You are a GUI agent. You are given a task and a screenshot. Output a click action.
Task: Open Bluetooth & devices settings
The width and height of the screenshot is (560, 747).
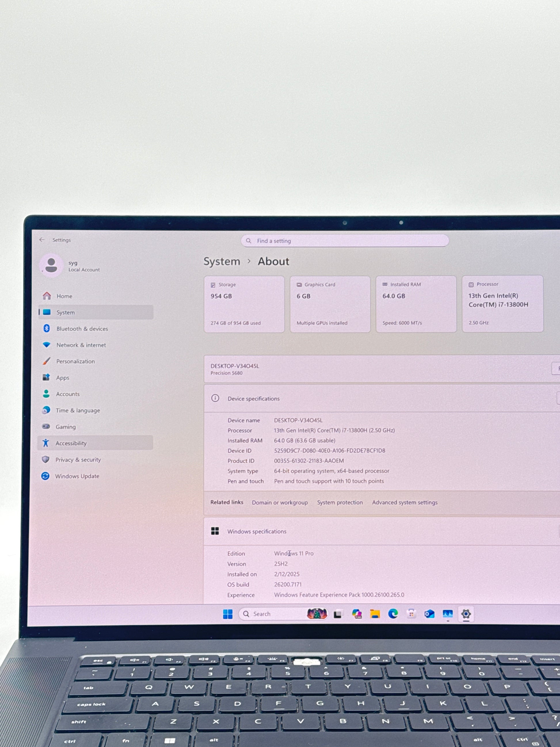[82, 328]
